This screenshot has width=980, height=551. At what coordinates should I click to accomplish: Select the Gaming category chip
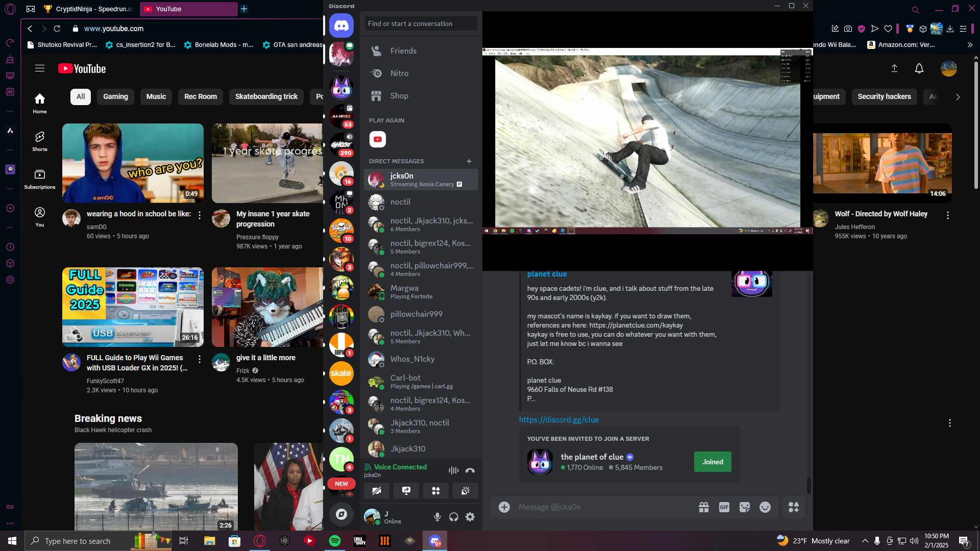pos(115,96)
